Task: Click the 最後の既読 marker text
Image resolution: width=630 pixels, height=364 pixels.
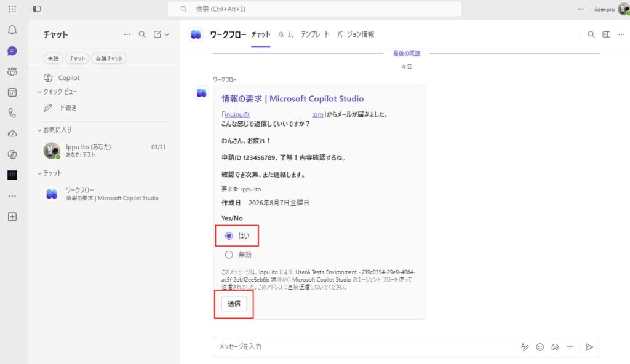Action: pyautogui.click(x=406, y=53)
